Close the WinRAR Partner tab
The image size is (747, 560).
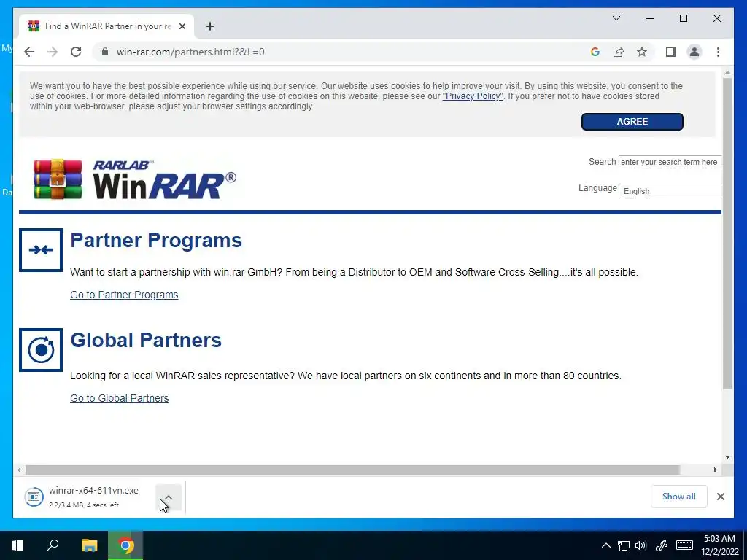click(x=182, y=27)
